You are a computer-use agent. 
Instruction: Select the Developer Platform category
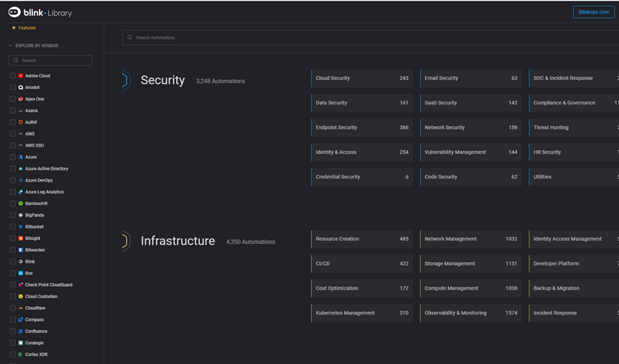tap(574, 264)
